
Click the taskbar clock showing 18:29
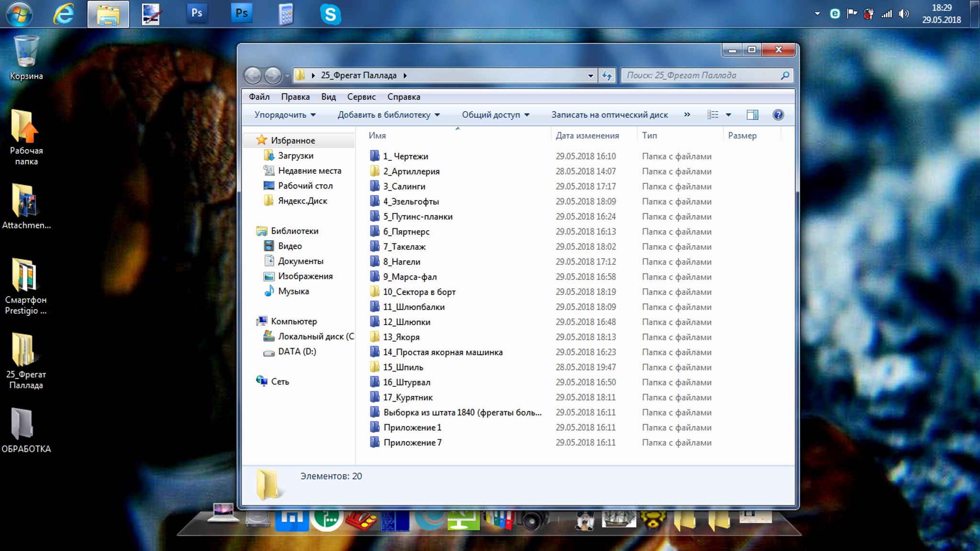point(941,8)
